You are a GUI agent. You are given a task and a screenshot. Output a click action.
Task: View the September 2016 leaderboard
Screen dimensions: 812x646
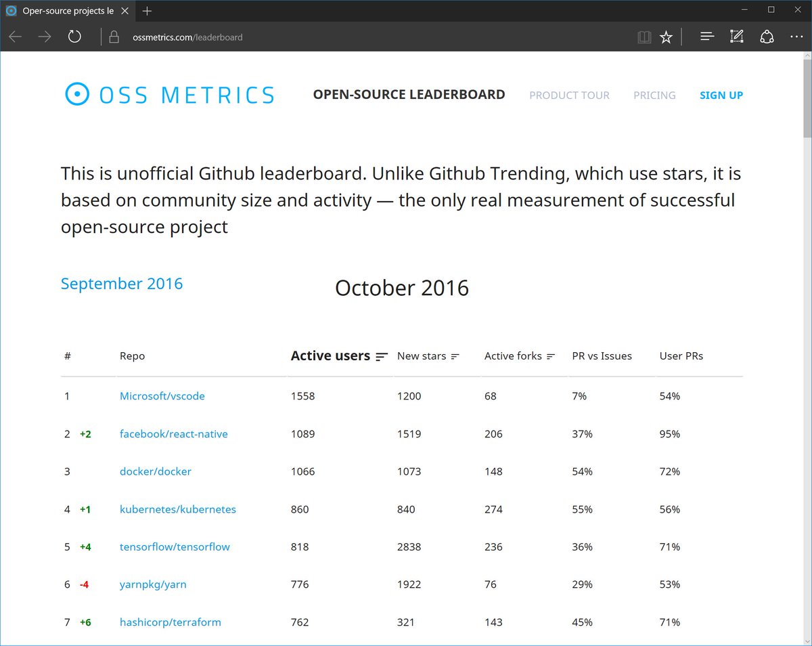tap(122, 283)
